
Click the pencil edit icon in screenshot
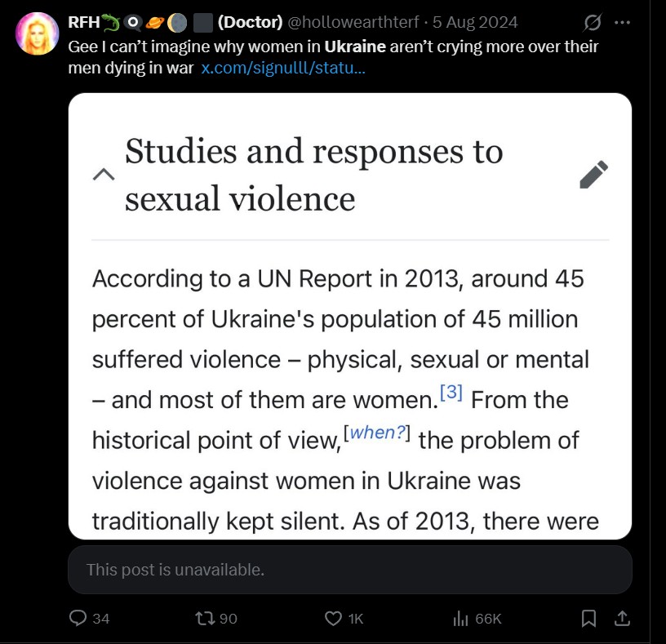click(x=594, y=174)
